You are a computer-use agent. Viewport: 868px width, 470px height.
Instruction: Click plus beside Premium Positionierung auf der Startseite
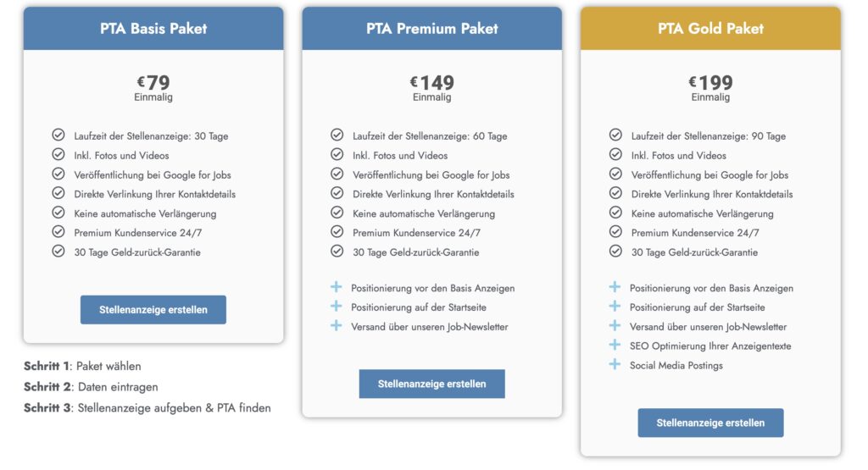[x=336, y=307]
